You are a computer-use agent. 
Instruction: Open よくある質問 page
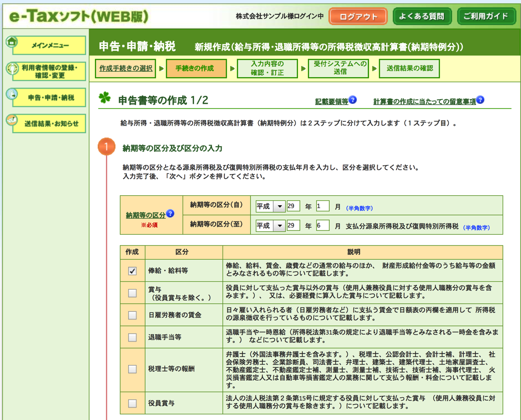(422, 16)
